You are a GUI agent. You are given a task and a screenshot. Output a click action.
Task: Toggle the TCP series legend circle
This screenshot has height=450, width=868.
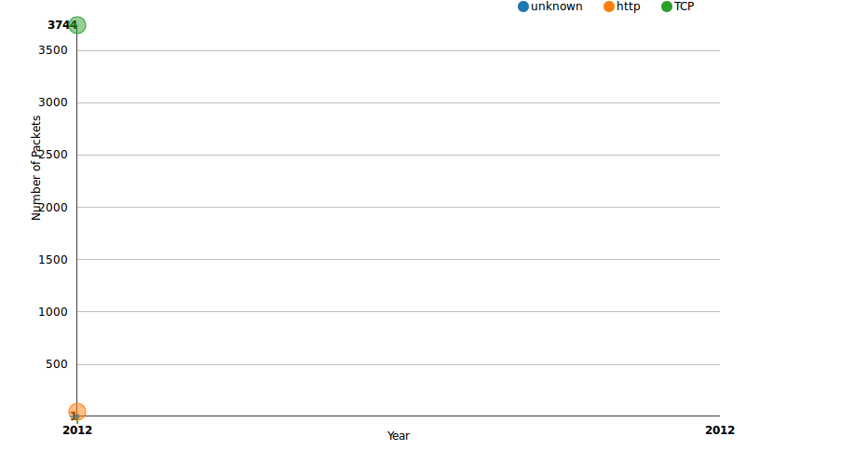tap(667, 7)
